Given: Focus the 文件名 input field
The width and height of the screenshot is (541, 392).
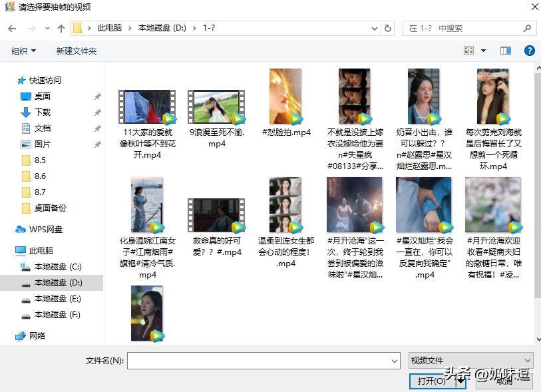Looking at the screenshot, I should 264,361.
